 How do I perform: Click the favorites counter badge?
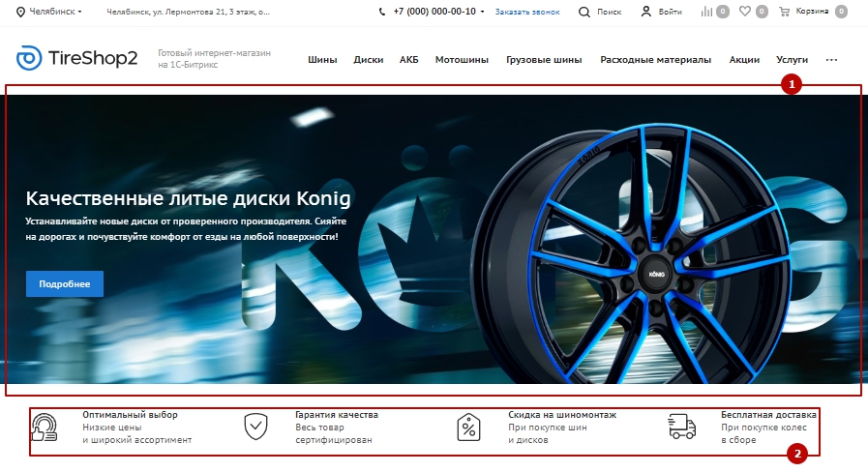point(762,12)
